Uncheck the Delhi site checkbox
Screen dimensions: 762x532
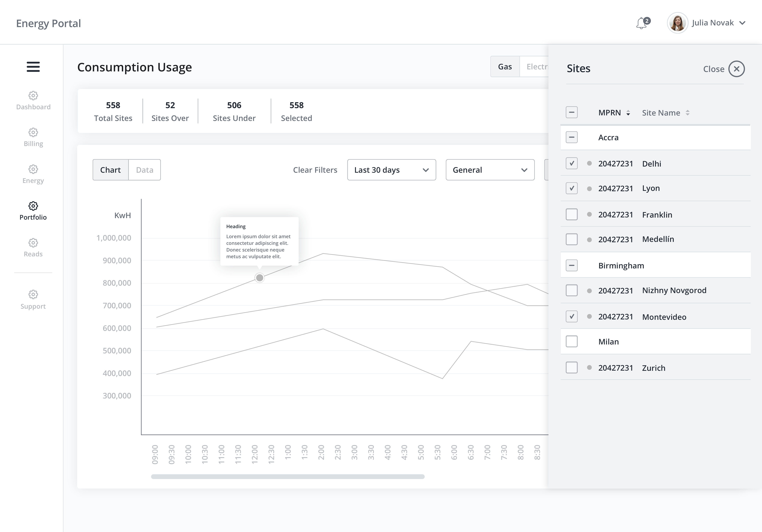tap(571, 163)
